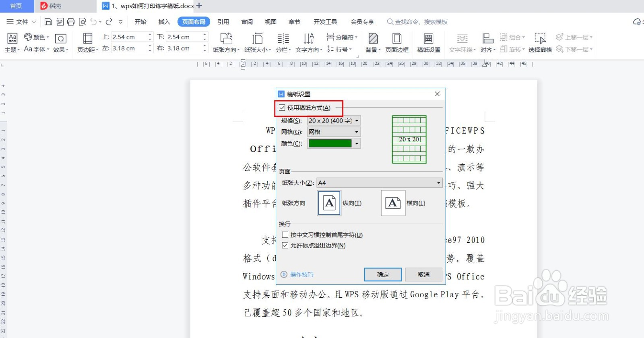Click the Print icon in quick toolbar
The height and width of the screenshot is (338, 644).
pos(71,22)
